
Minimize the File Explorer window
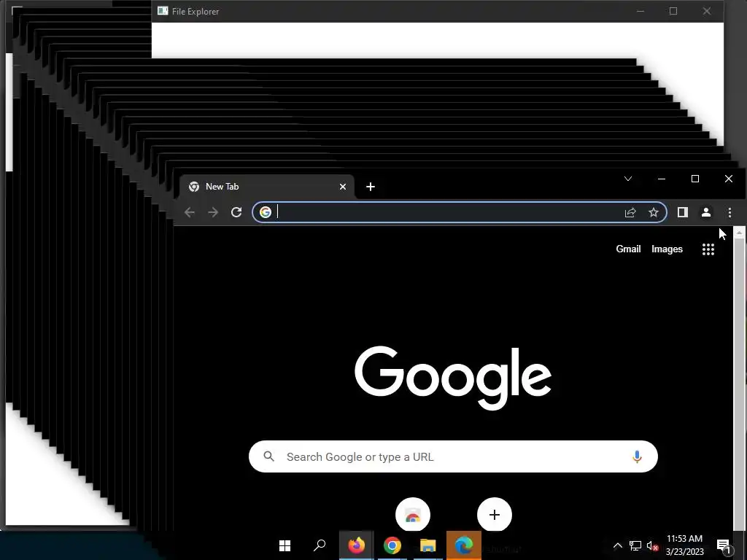point(640,11)
